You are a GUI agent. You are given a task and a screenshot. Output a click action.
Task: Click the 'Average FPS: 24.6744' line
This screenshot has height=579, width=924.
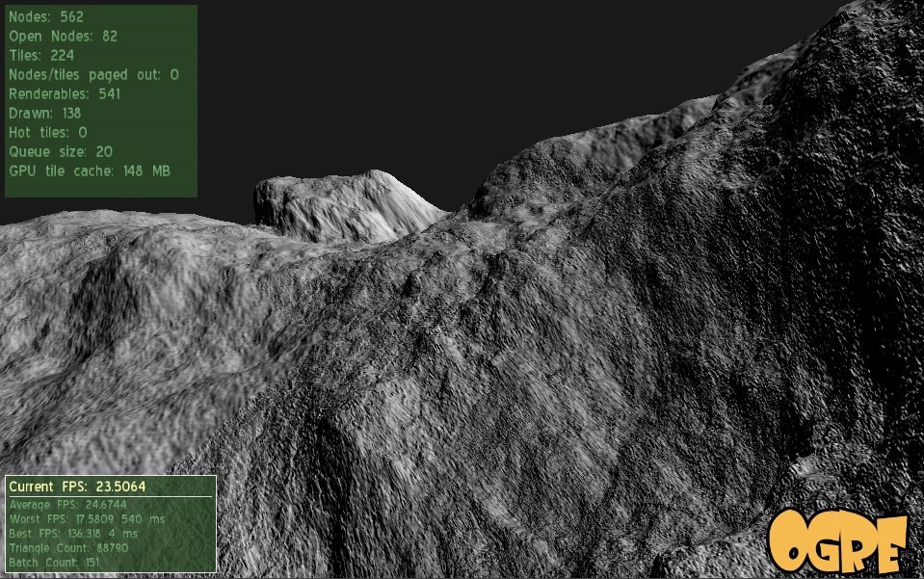click(x=67, y=505)
